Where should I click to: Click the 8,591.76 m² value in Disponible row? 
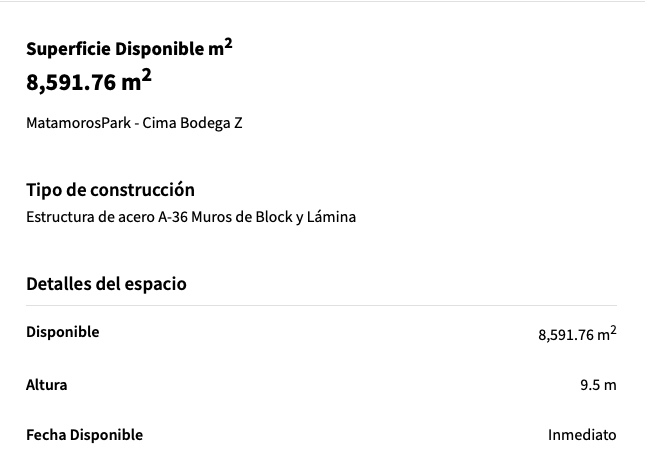tap(577, 334)
